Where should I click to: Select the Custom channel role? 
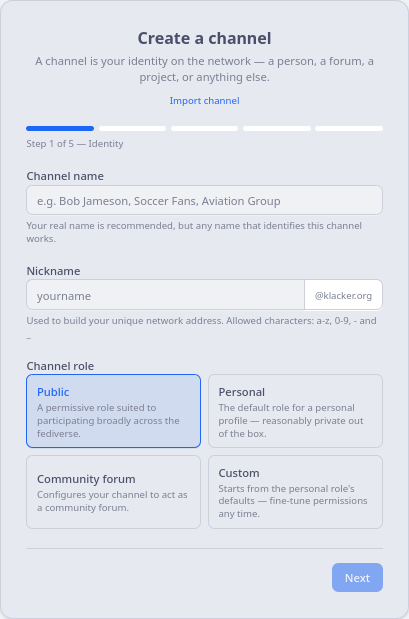click(x=295, y=492)
